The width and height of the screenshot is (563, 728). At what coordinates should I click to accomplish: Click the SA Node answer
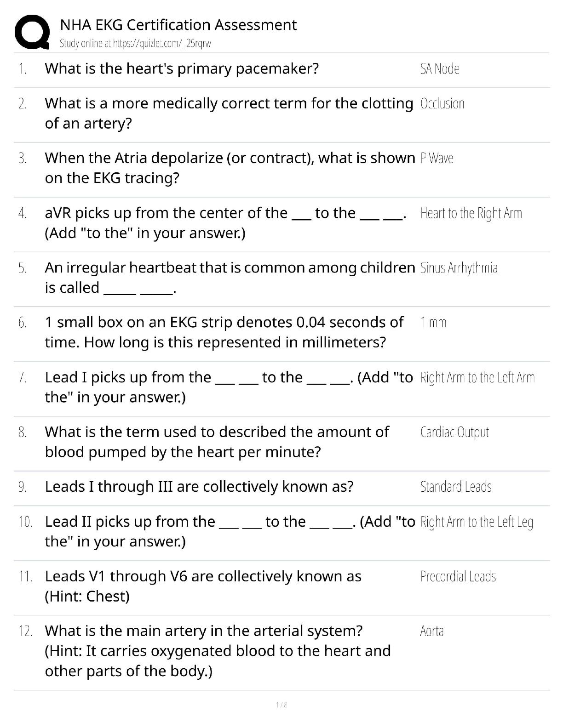pyautogui.click(x=439, y=69)
